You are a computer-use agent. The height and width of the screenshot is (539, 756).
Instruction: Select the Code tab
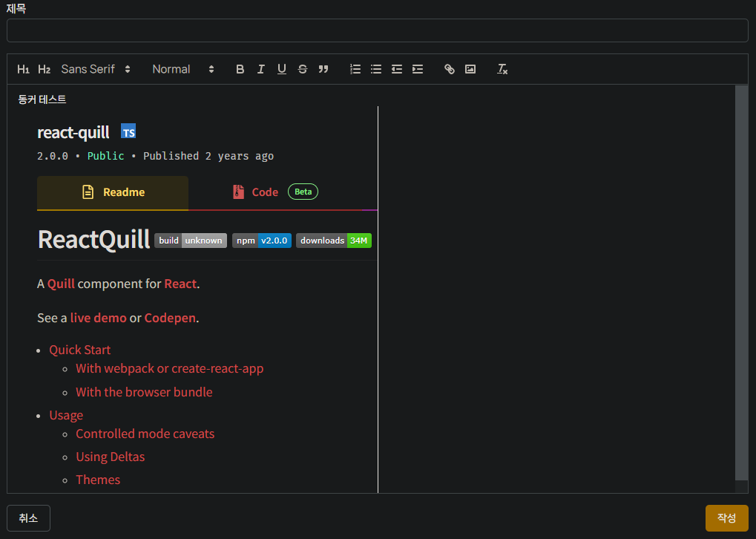pyautogui.click(x=275, y=192)
